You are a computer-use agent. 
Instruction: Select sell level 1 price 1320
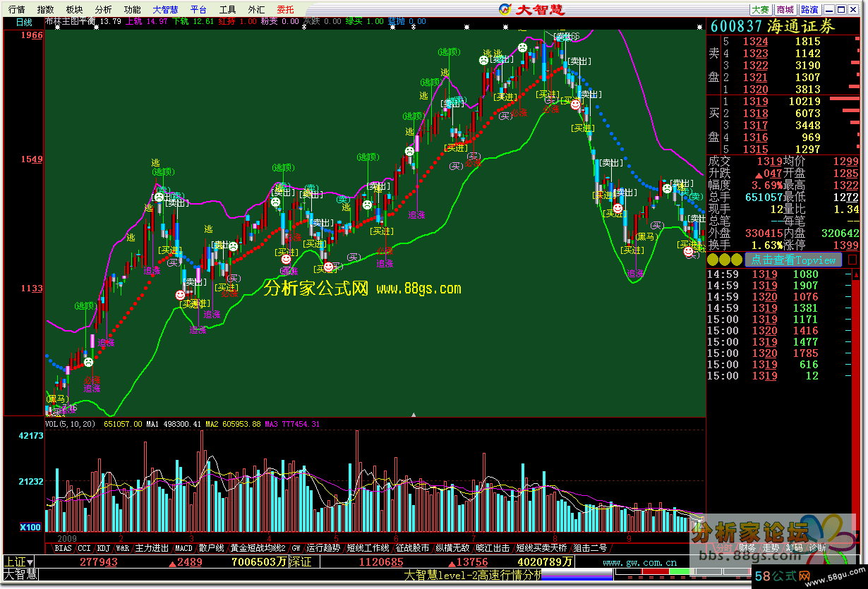[x=755, y=90]
